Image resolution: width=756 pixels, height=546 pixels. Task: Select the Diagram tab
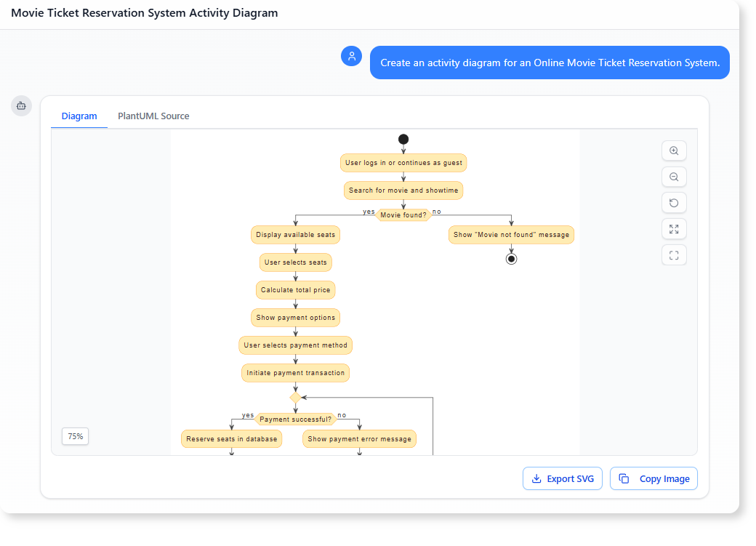(x=79, y=116)
